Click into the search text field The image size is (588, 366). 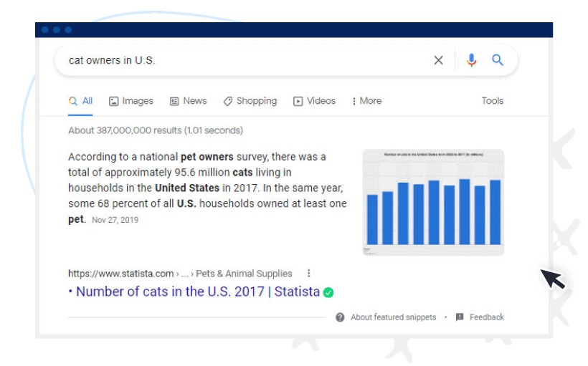[x=244, y=60]
